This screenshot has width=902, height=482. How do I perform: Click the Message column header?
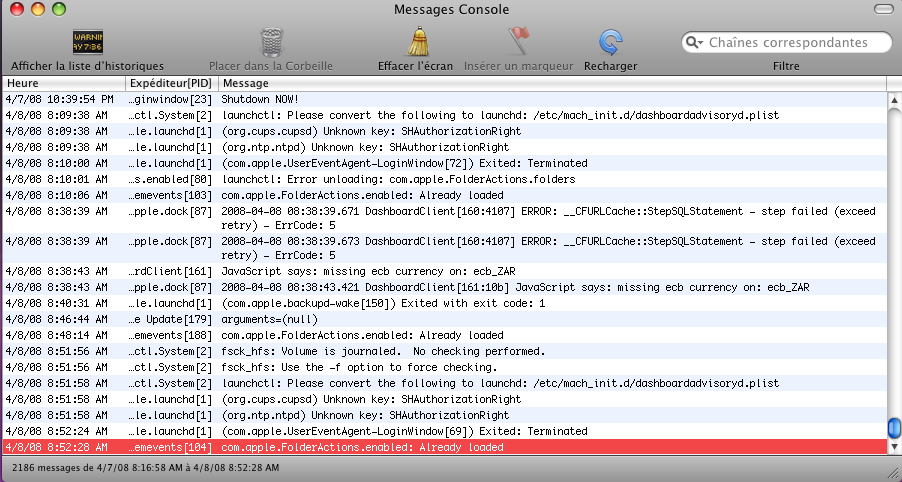coord(550,83)
